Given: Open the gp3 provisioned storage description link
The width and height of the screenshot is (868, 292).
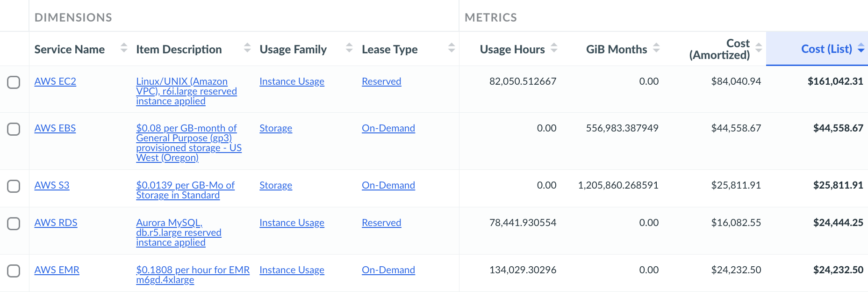Looking at the screenshot, I should pos(188,143).
